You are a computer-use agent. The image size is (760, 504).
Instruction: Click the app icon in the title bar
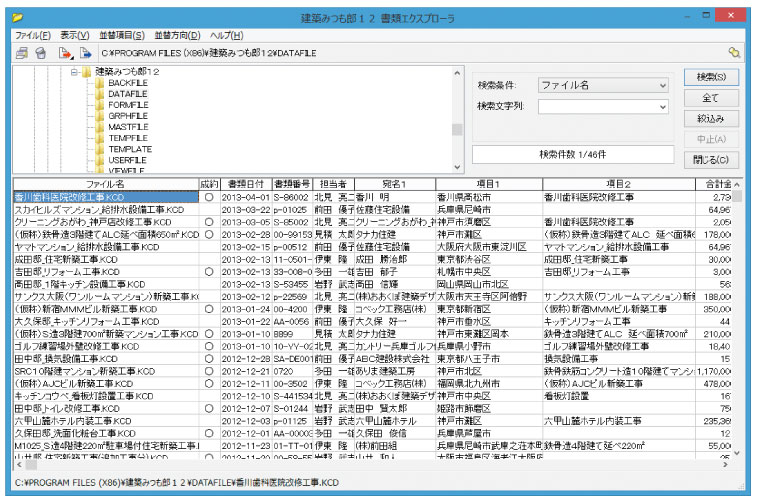[18, 17]
